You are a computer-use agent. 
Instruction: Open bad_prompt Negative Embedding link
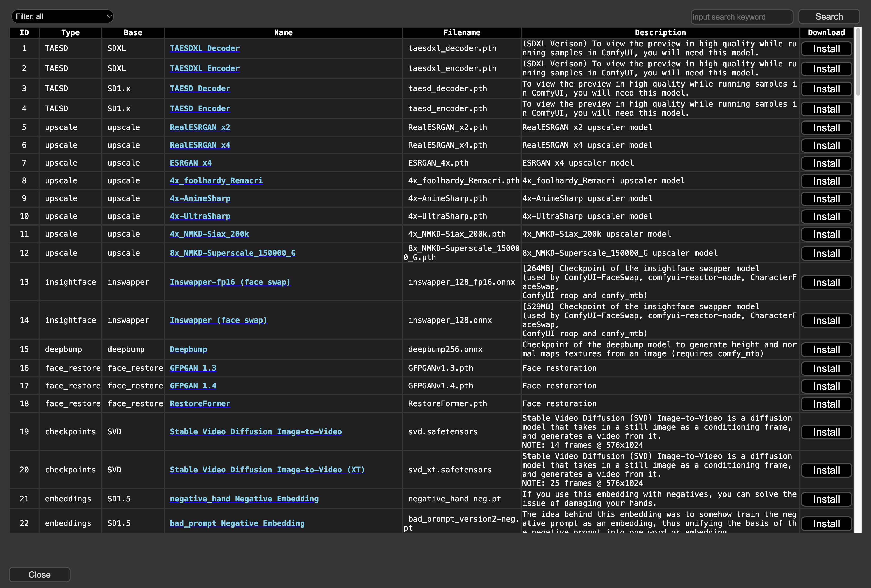(x=237, y=523)
